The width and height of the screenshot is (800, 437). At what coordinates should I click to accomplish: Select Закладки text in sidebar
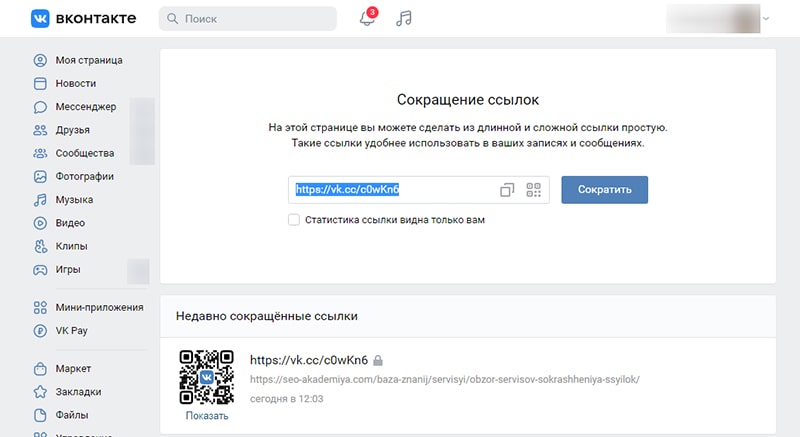[x=79, y=392]
